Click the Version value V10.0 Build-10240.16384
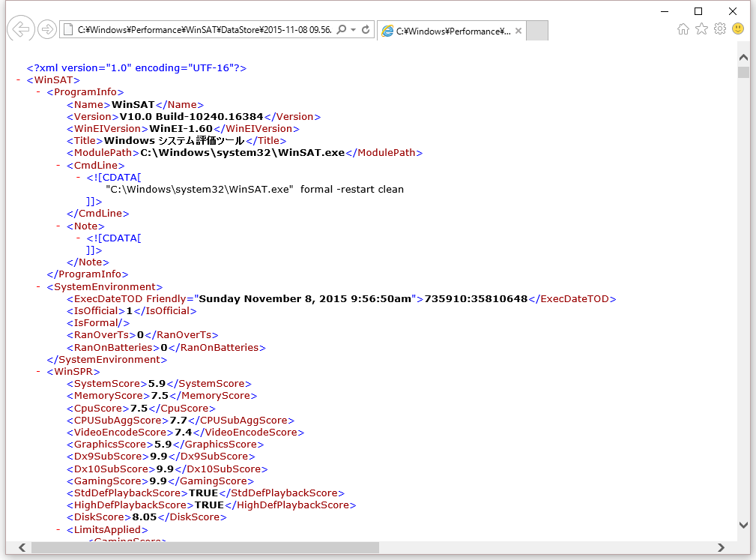Image resolution: width=756 pixels, height=560 pixels. click(x=191, y=117)
